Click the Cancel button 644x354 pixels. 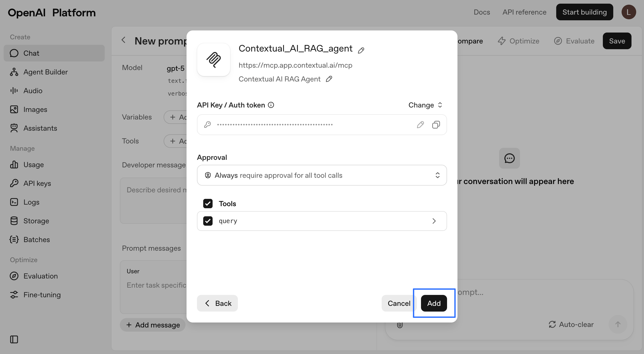point(399,303)
